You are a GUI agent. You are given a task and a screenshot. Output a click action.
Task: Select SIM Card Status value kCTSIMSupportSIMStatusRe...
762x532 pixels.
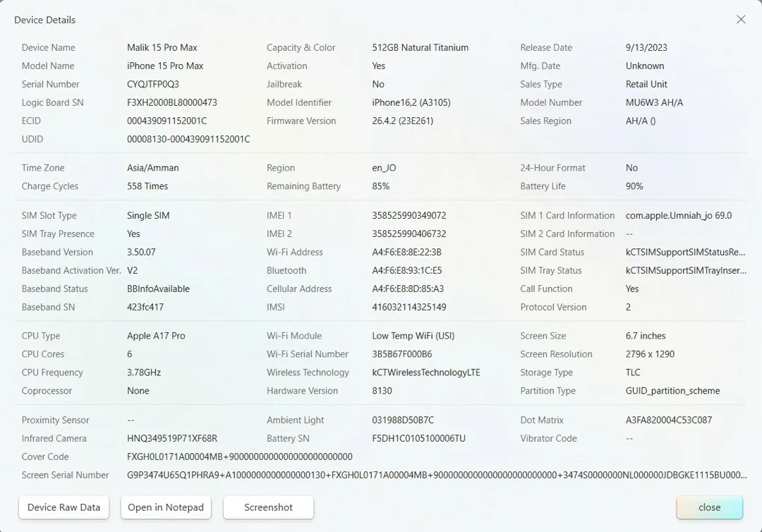[685, 252]
